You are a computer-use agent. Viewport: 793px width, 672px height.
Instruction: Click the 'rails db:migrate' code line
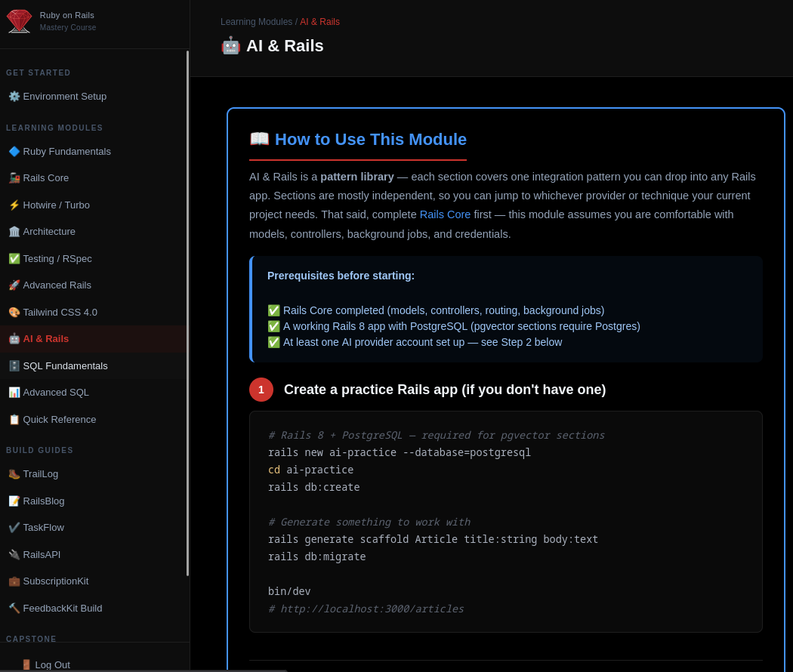click(x=316, y=556)
